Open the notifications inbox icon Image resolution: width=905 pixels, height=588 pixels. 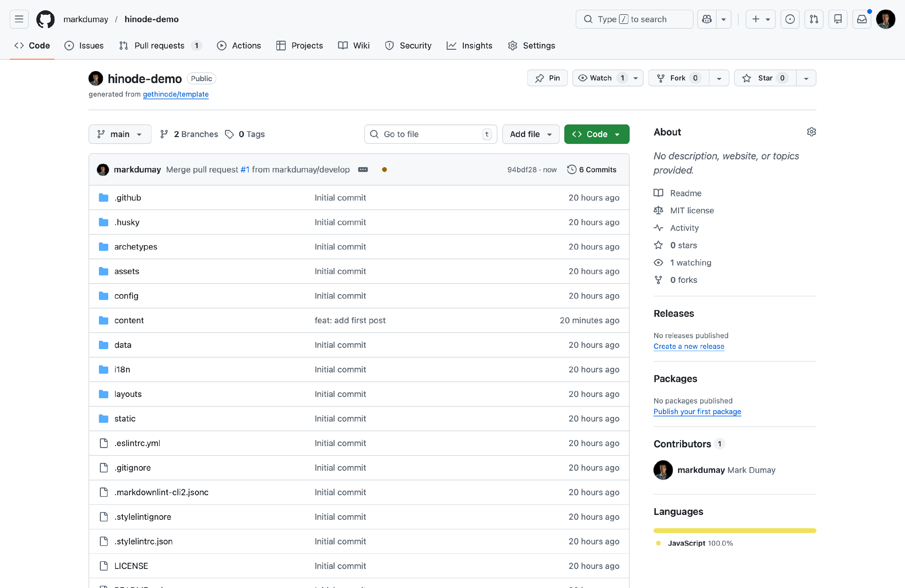click(862, 19)
